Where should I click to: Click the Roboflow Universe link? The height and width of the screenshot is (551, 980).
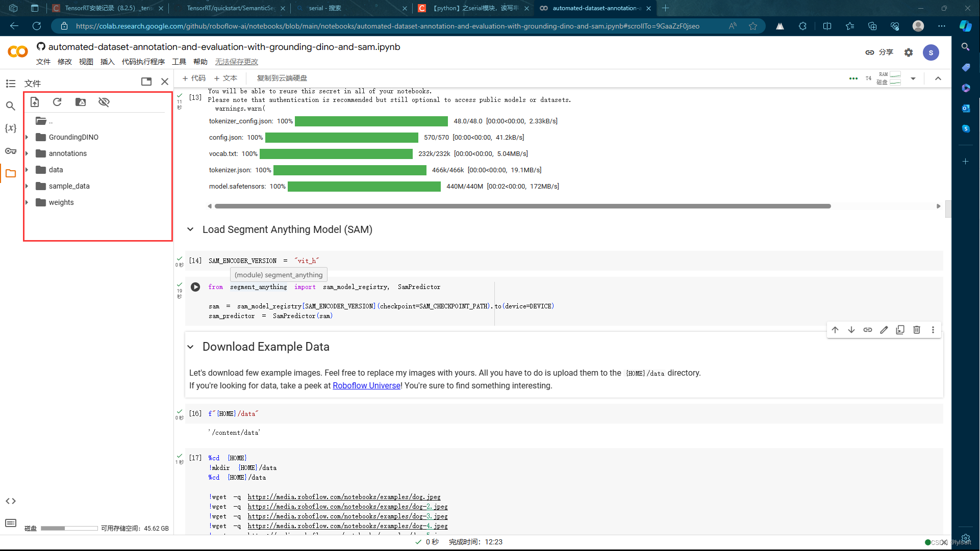click(x=366, y=386)
